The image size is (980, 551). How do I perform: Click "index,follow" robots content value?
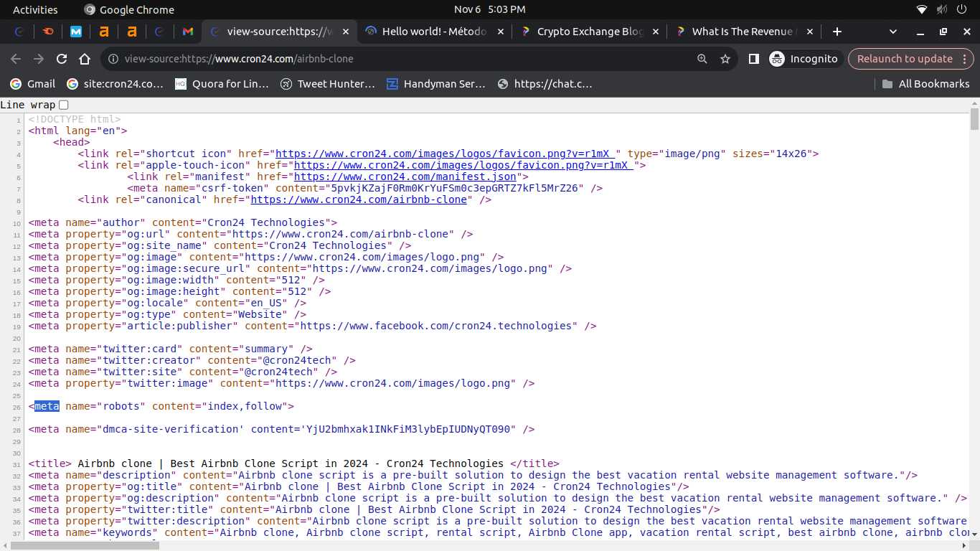click(x=245, y=406)
